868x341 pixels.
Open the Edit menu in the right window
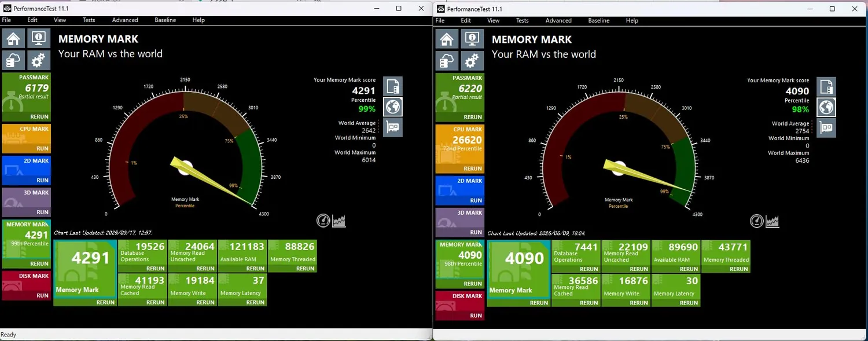pyautogui.click(x=466, y=20)
